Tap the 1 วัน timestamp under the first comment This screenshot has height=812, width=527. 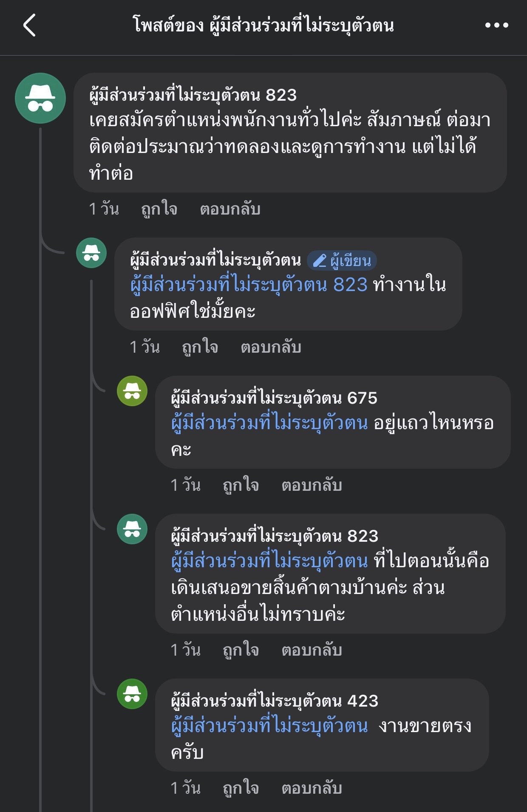click(x=104, y=209)
